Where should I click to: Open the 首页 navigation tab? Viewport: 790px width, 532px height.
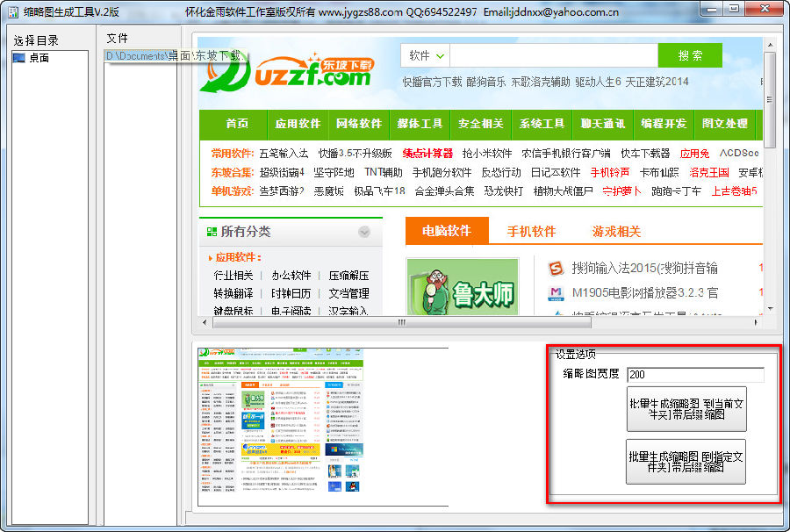[237, 124]
